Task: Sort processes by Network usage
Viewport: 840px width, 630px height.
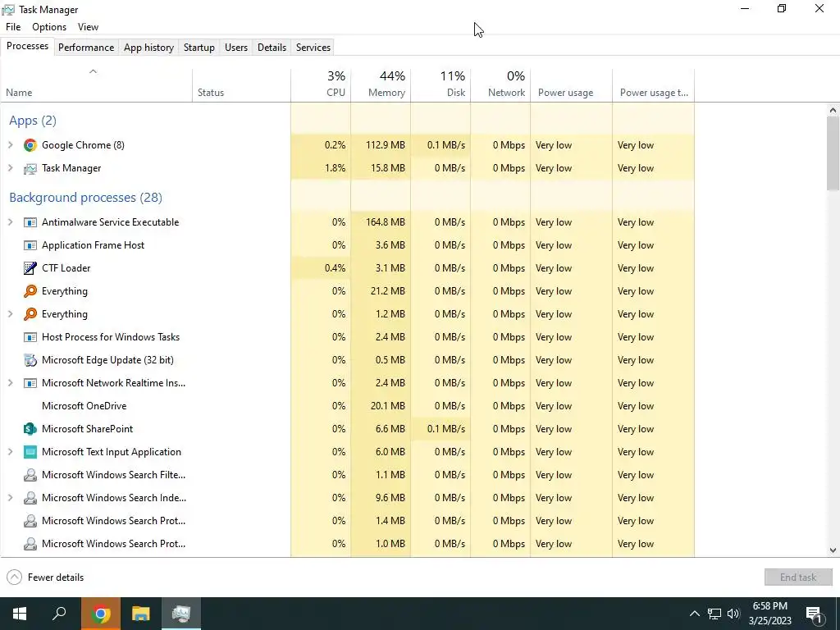Action: [501, 85]
